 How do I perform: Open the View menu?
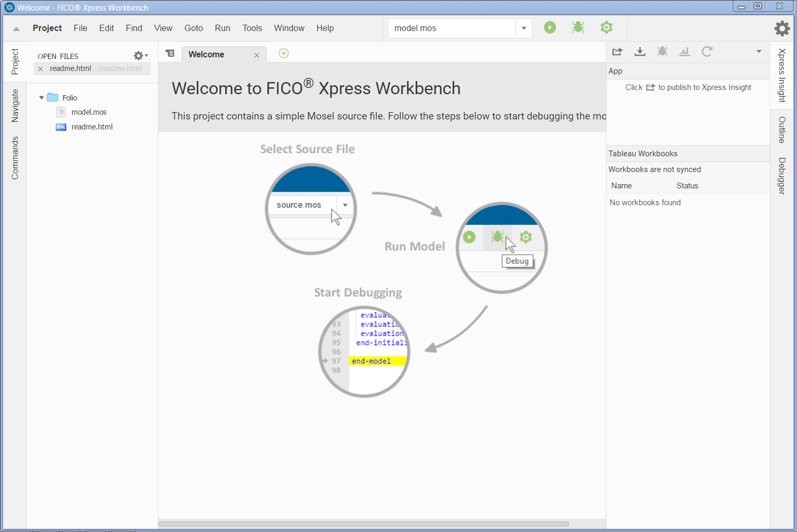pyautogui.click(x=163, y=28)
